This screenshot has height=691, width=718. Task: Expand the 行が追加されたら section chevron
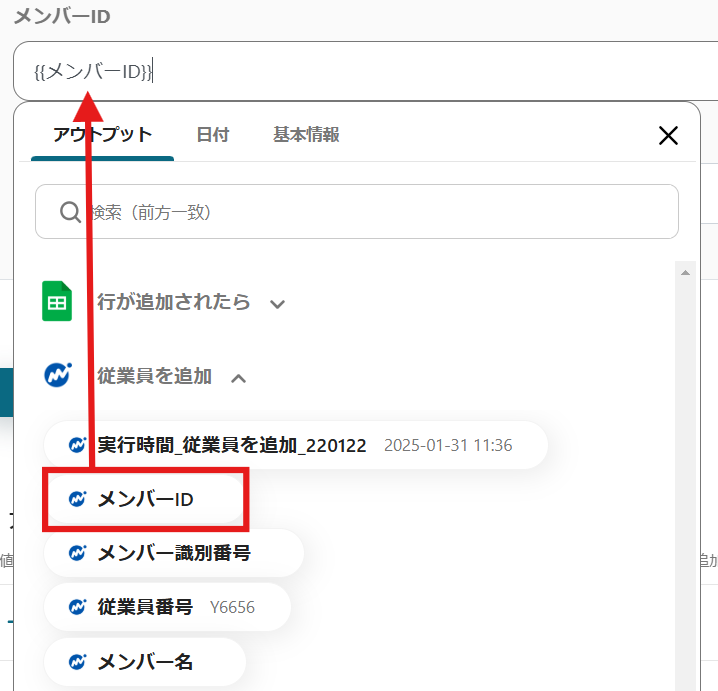(277, 304)
